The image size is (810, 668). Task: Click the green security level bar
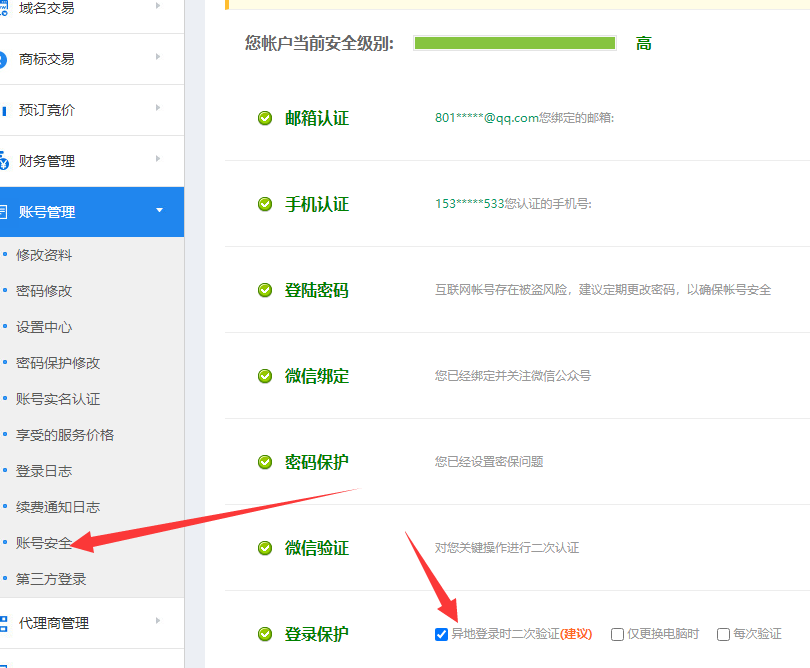point(514,43)
